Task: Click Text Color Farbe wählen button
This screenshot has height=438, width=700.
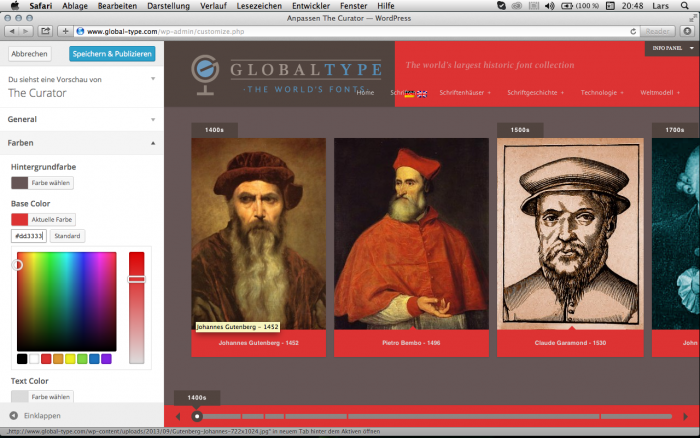Action: pyautogui.click(x=42, y=396)
